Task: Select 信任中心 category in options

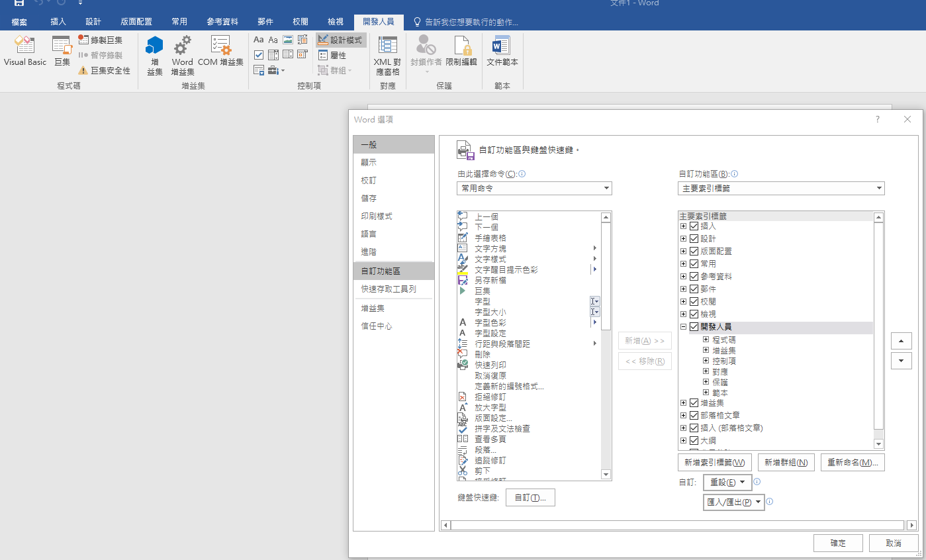Action: 394,326
